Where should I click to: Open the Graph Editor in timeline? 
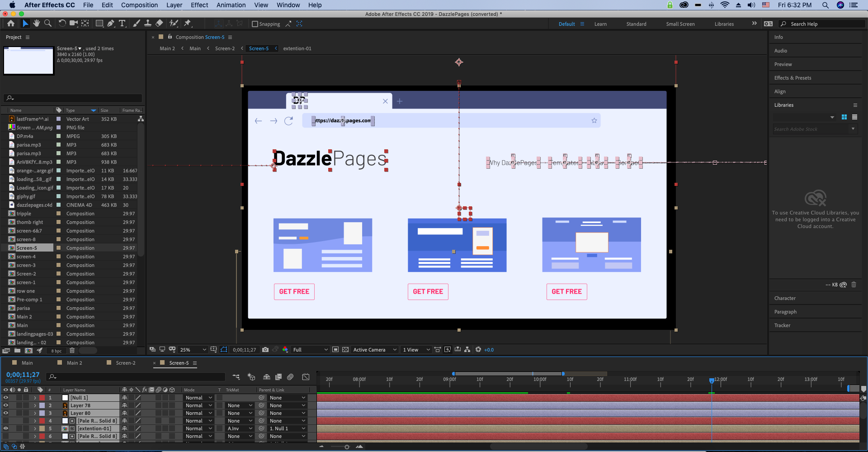(x=306, y=377)
